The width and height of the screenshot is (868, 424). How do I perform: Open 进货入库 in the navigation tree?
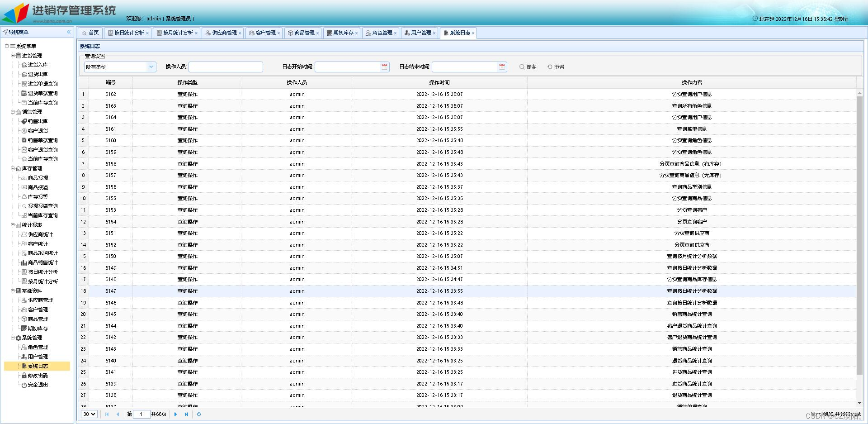(38, 65)
